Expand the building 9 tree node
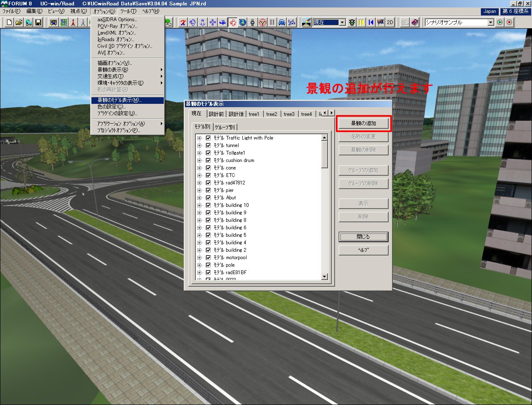Screen dimensions: 532x405 tap(199, 213)
